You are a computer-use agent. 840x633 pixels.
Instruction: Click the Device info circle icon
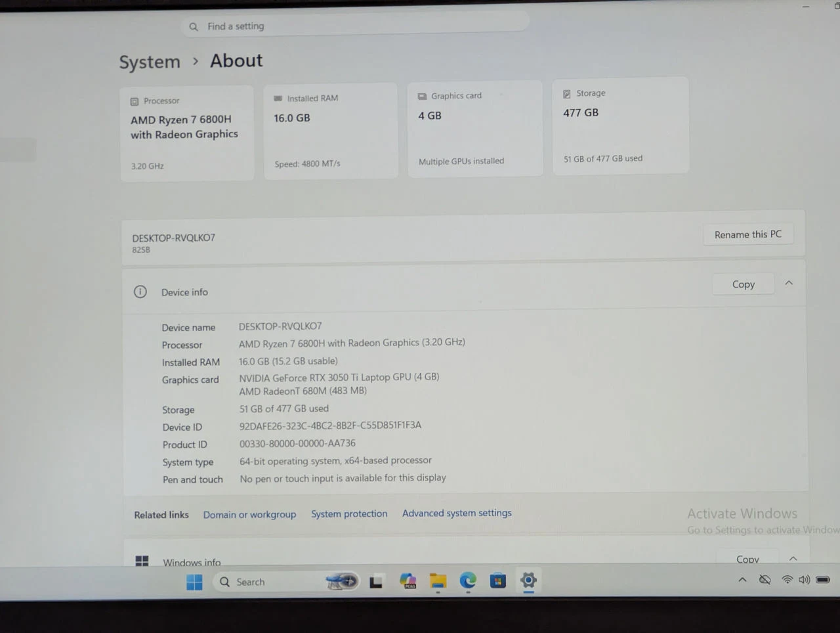tap(140, 292)
